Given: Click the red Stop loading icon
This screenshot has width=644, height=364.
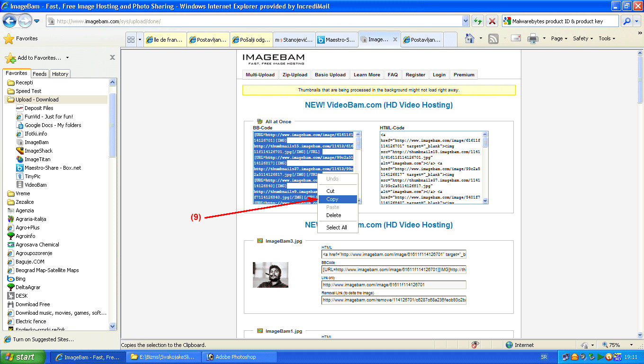Looking at the screenshot, I should pyautogui.click(x=492, y=21).
